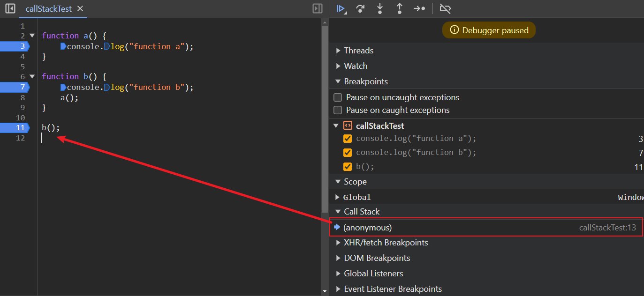This screenshot has height=296, width=644.
Task: Deactivate all breakpoints
Action: coord(445,8)
